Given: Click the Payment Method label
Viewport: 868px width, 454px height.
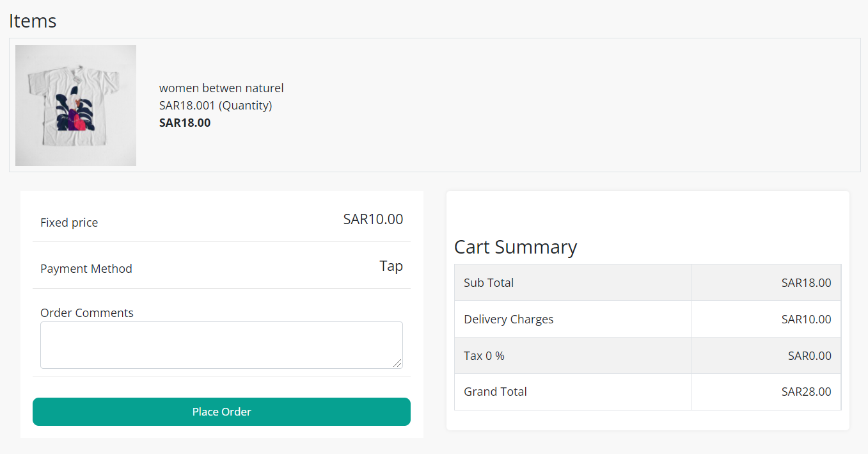Looking at the screenshot, I should click(86, 268).
